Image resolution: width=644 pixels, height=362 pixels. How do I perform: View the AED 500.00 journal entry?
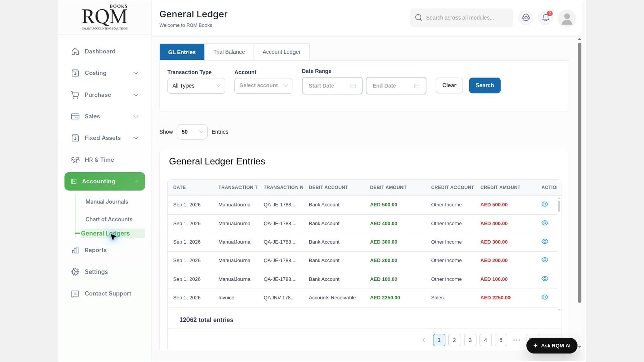pos(545,204)
